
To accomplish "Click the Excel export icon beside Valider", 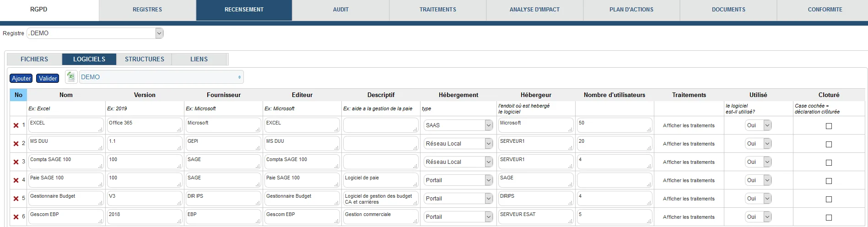I will point(71,77).
